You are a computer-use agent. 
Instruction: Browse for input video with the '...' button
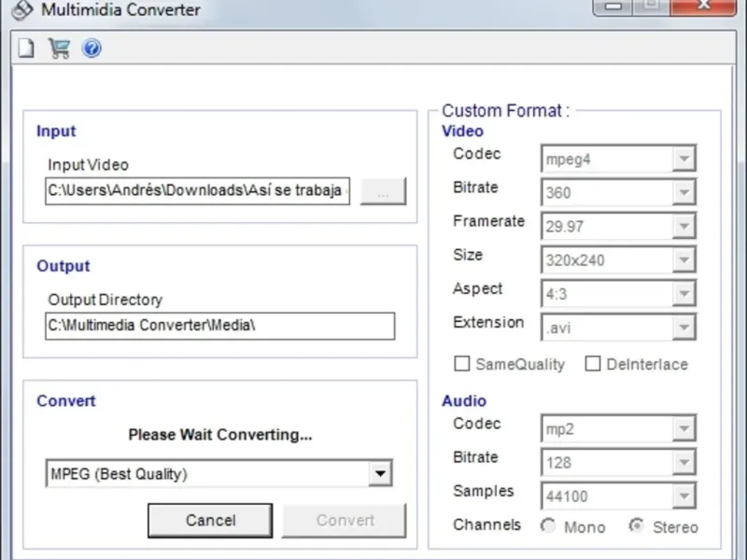click(383, 191)
